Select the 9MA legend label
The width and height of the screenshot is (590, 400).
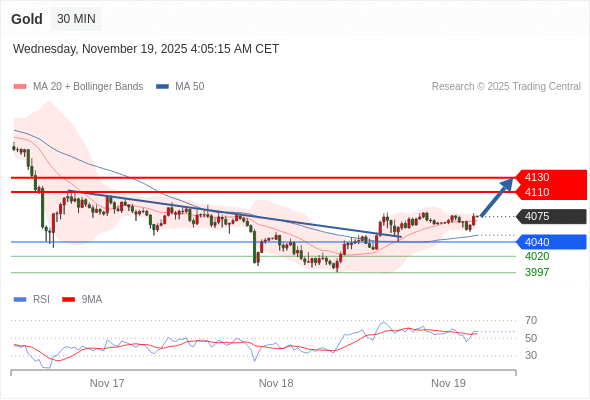click(92, 300)
